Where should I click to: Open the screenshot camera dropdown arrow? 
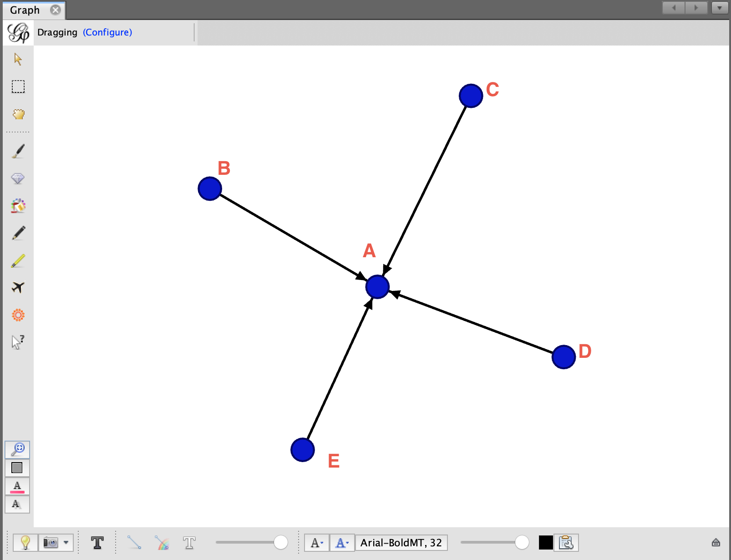(66, 543)
